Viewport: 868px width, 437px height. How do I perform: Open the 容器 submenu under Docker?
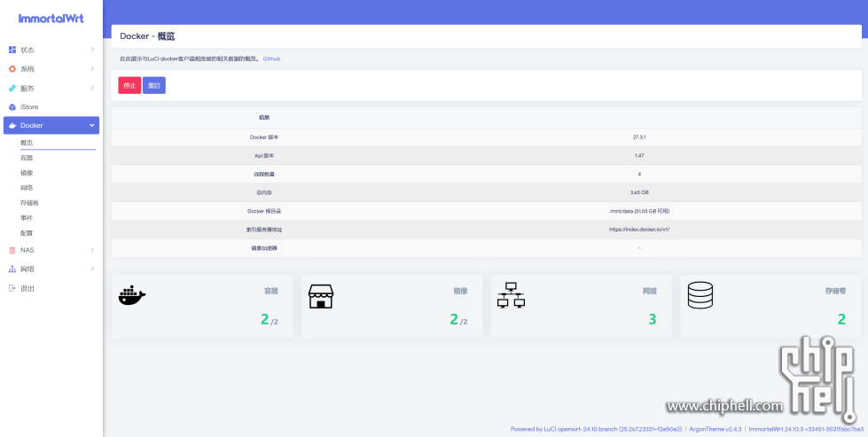coord(27,158)
